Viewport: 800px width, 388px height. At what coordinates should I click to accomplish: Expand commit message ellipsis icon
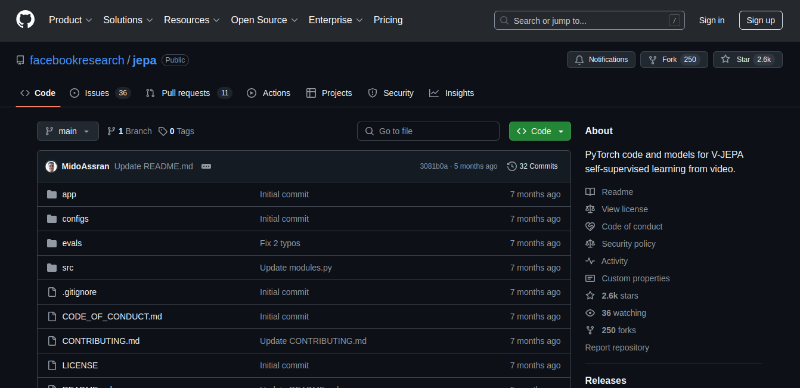pyautogui.click(x=206, y=166)
